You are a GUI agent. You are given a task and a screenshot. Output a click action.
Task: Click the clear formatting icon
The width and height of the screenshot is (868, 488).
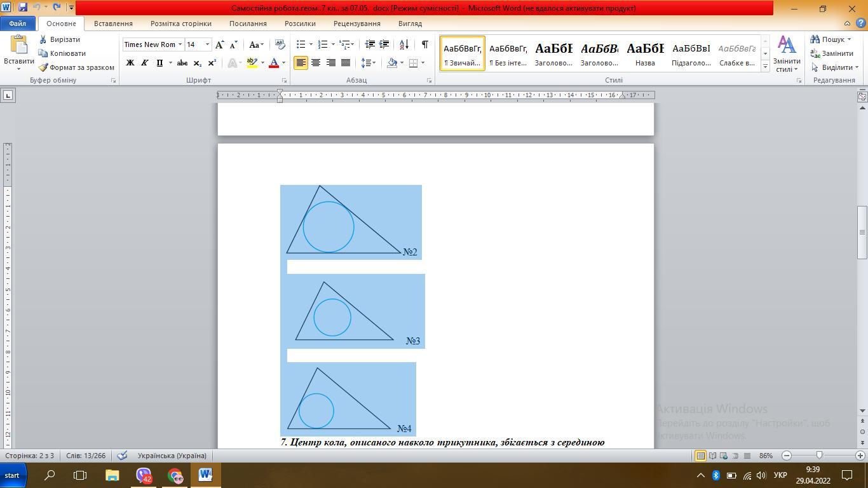(x=280, y=44)
